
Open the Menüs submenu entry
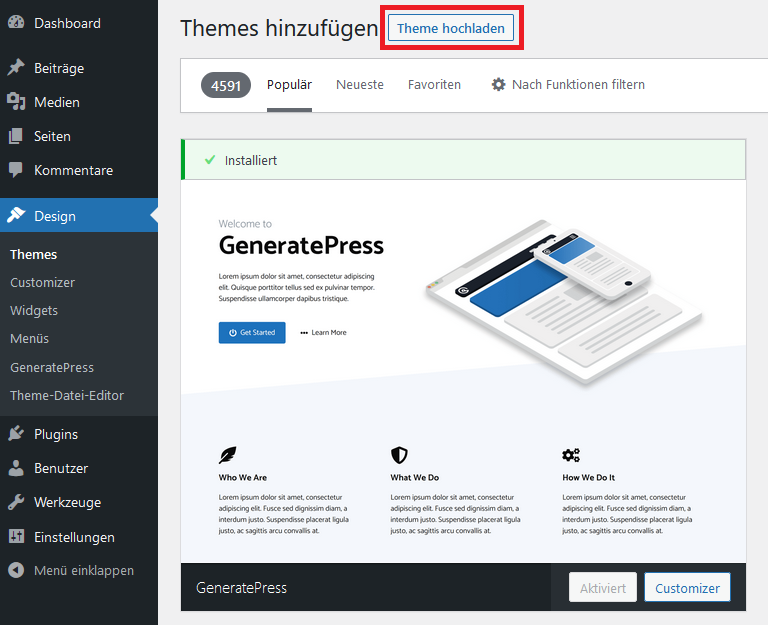tap(29, 338)
